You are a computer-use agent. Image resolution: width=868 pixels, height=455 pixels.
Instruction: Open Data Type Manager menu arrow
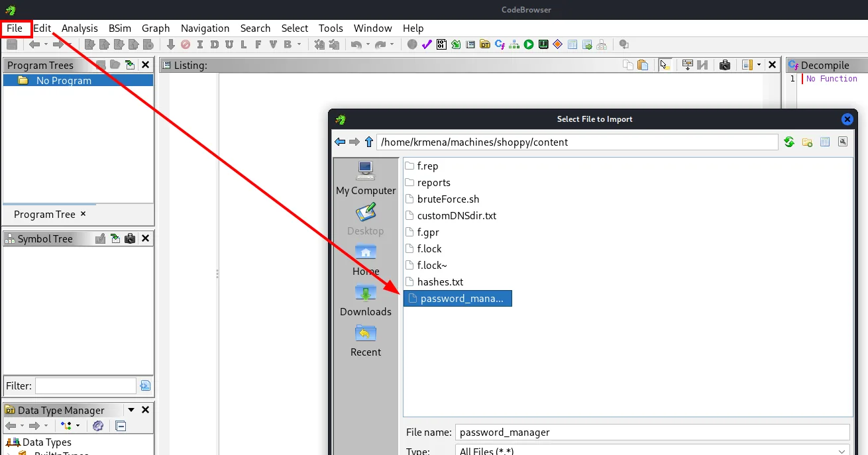pos(131,410)
